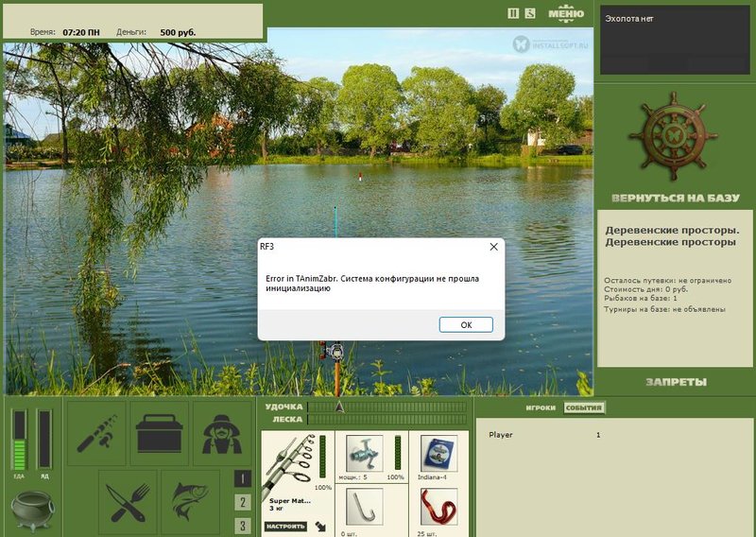The height and width of the screenshot is (537, 756).
Task: Switch to the ИГРОКИ tab
Action: coord(541,407)
